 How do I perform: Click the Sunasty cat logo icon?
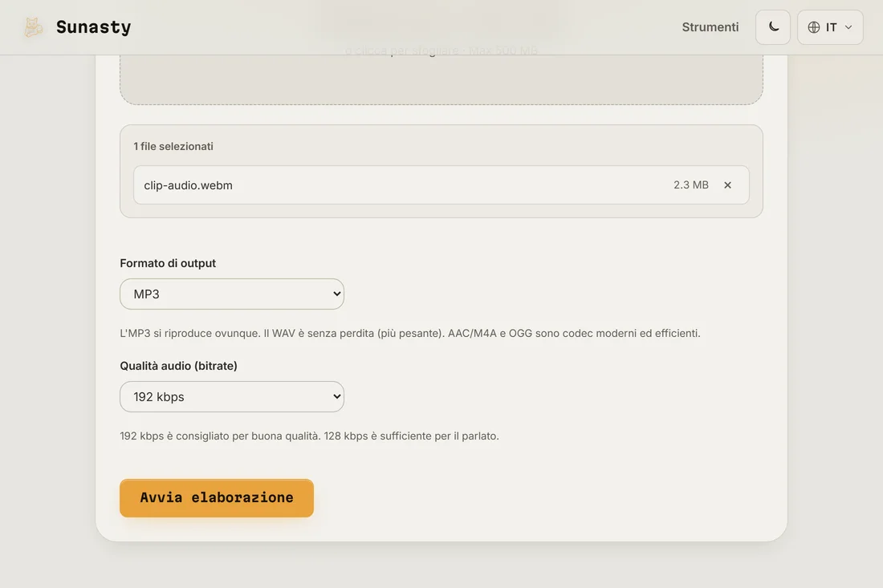pos(33,27)
